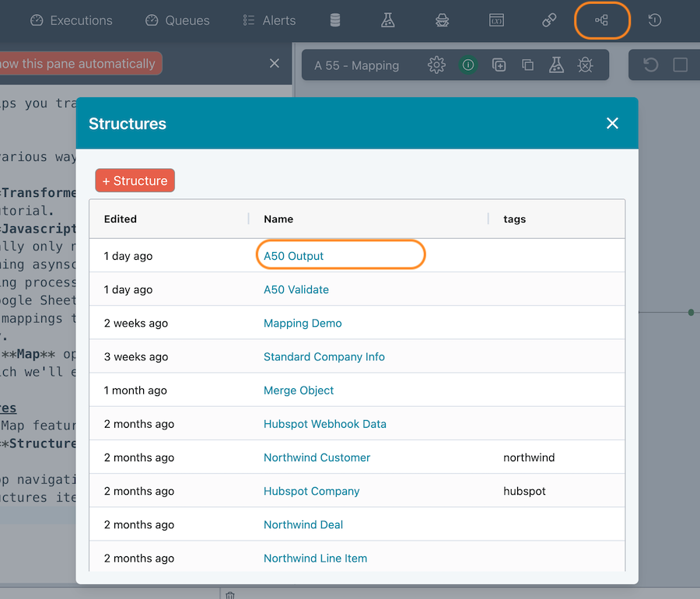Sort by the Edited column header
The image size is (700, 599).
[x=121, y=219]
